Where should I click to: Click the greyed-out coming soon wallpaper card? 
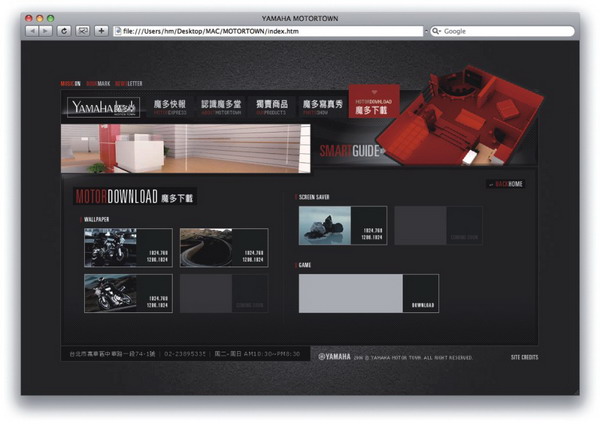224,293
